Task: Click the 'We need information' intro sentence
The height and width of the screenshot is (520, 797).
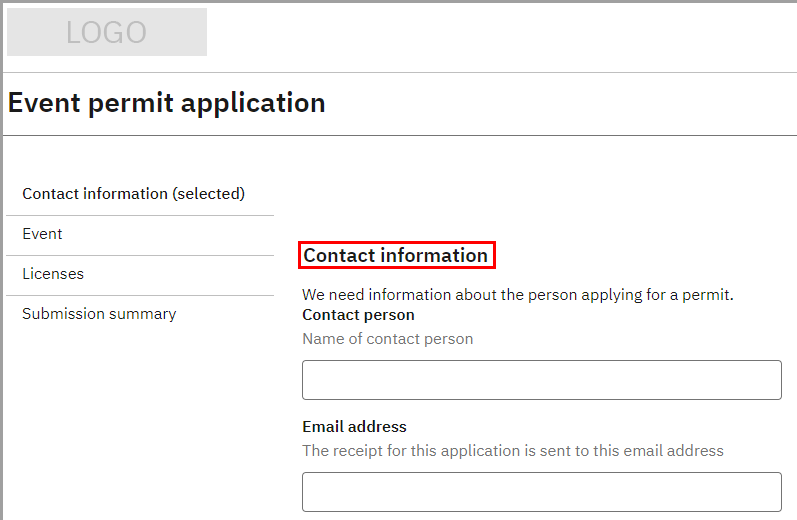Action: click(517, 296)
